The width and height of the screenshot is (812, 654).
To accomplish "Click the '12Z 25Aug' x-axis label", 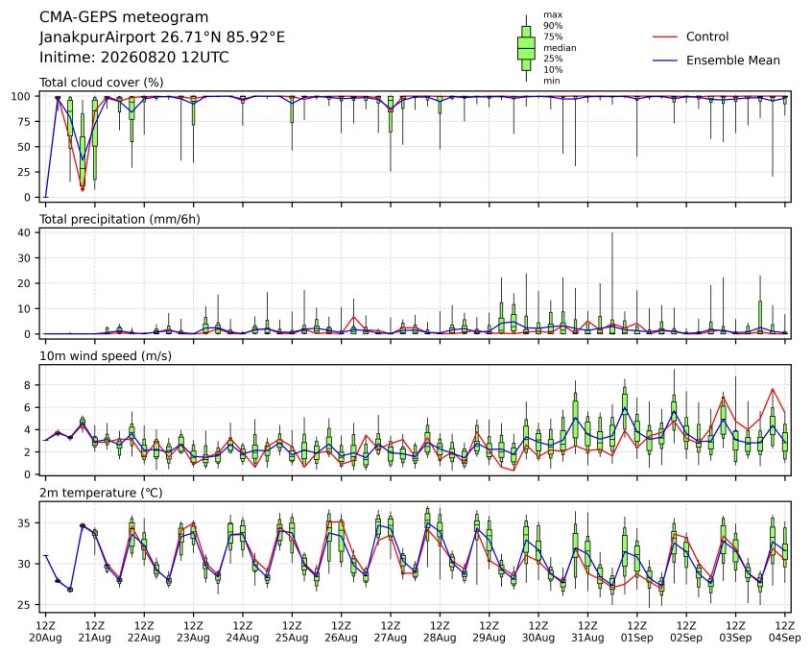I will pos(292,632).
